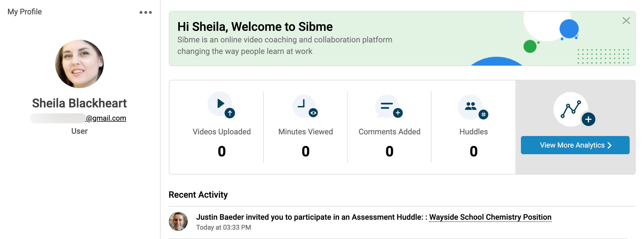The image size is (644, 239).
Task: Click the Huddles people icon
Action: (x=470, y=107)
